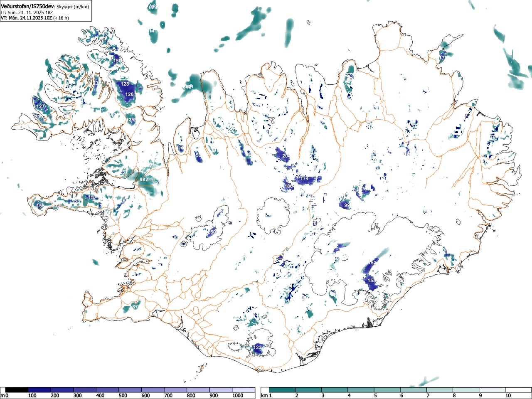The image size is (532, 399).
Task: Select the 1–2 km dark teal legend swatch
Action: pyautogui.click(x=282, y=390)
